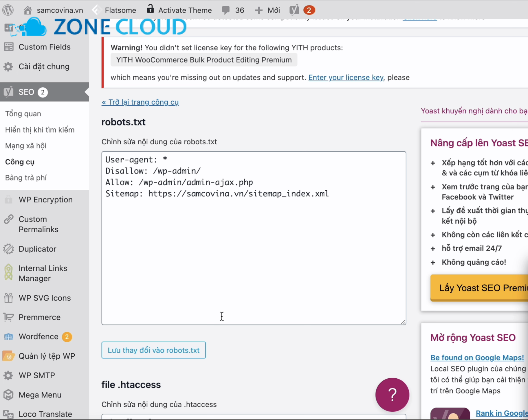
Task: Click Lưu thay đổi vào robots.txt button
Action: [x=154, y=350]
